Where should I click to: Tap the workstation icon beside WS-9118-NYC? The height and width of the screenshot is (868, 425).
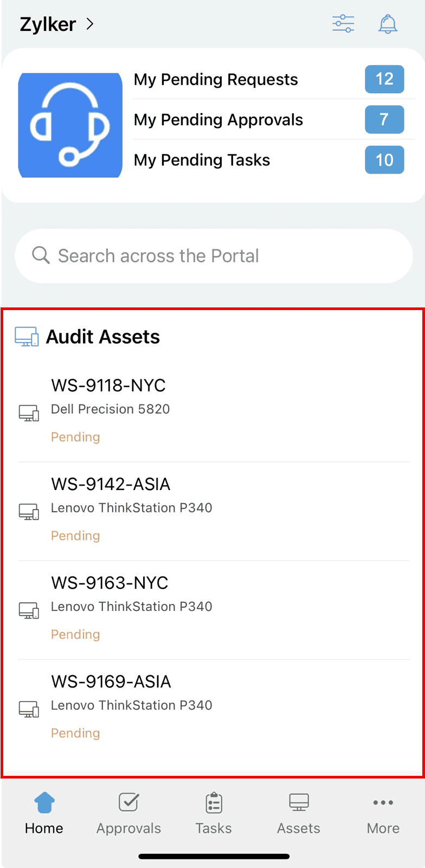(x=29, y=413)
